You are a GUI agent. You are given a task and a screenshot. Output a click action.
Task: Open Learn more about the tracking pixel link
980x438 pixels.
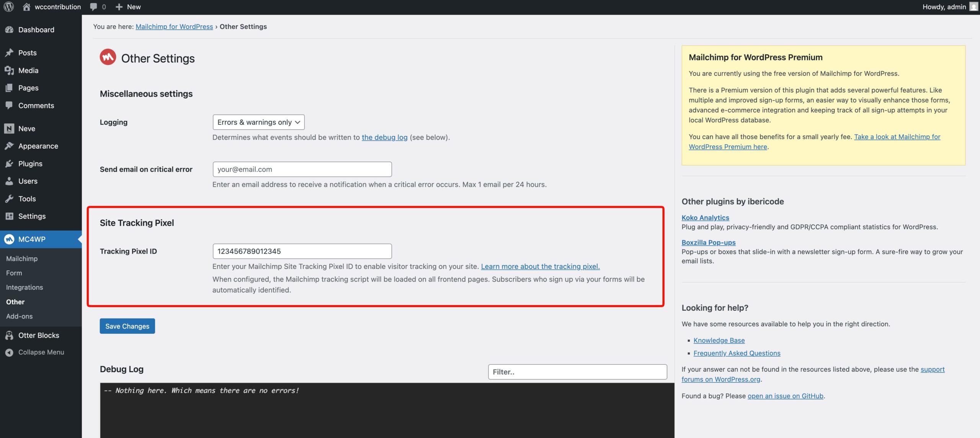pos(541,266)
